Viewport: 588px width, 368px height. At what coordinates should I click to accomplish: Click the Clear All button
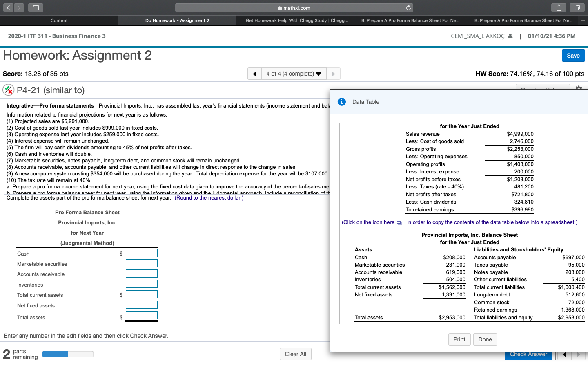coord(295,354)
